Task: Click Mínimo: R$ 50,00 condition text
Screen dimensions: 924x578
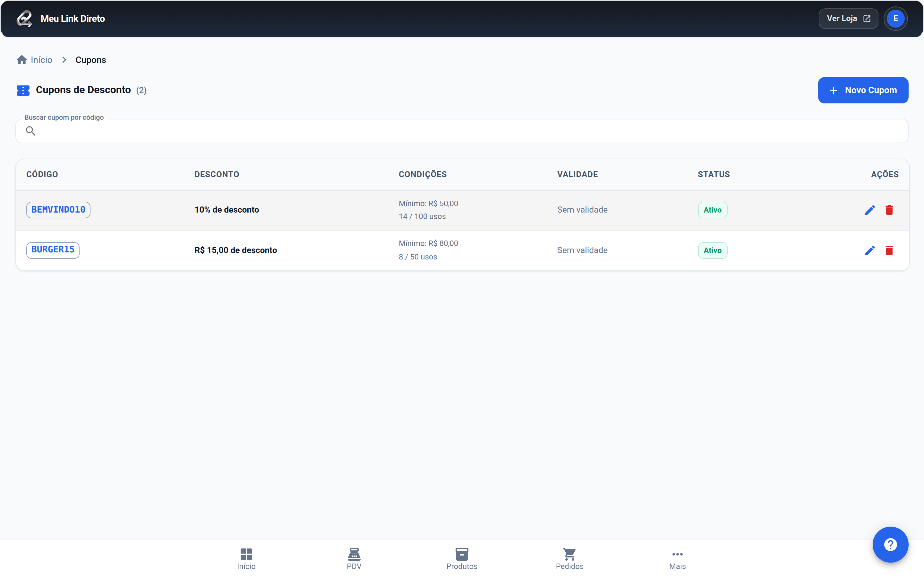Action: pos(428,203)
